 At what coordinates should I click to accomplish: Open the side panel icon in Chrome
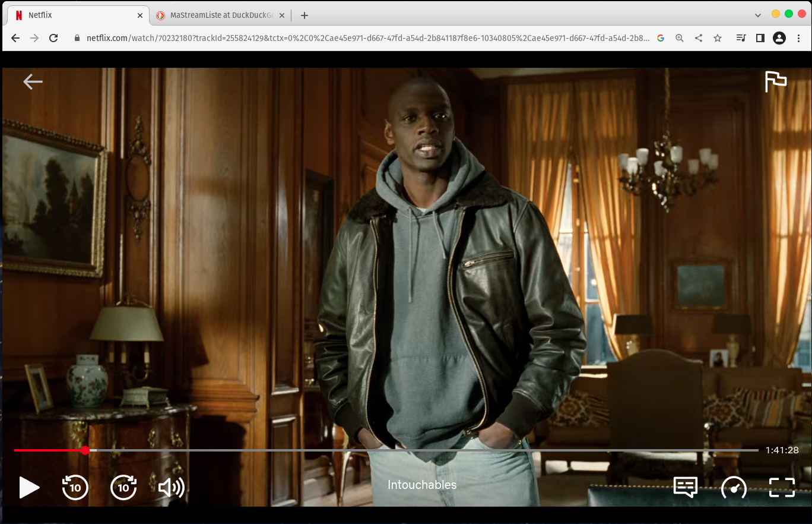(x=760, y=37)
